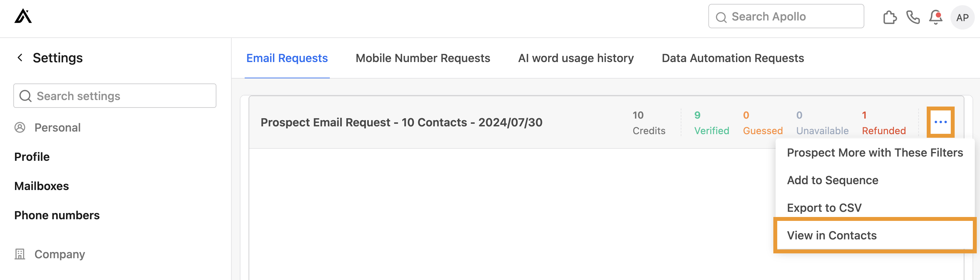980x280 pixels.
Task: Focus the Search Apollo input field
Action: 791,16
